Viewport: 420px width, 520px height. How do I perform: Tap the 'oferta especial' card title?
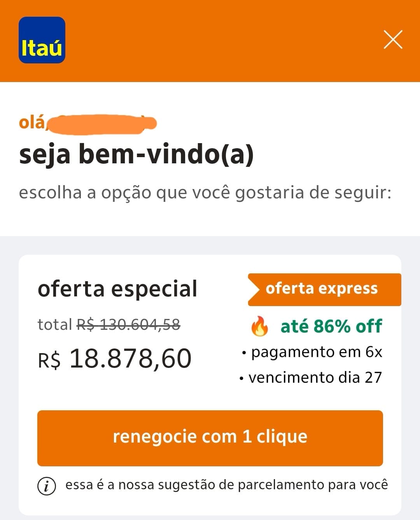(x=117, y=289)
